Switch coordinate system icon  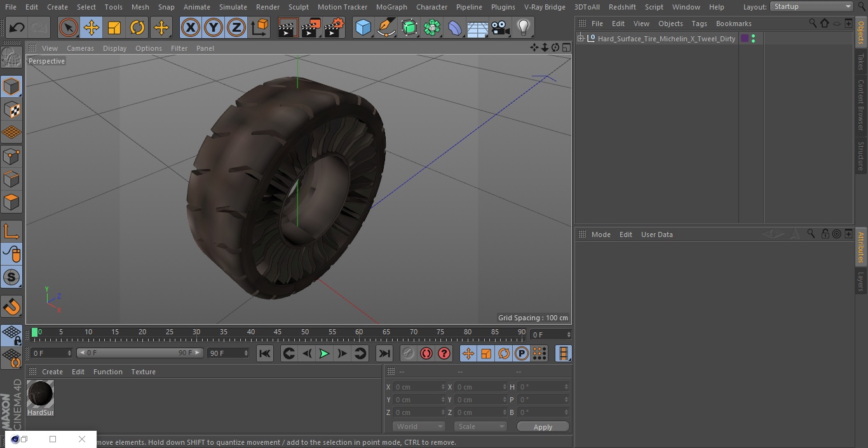[260, 27]
